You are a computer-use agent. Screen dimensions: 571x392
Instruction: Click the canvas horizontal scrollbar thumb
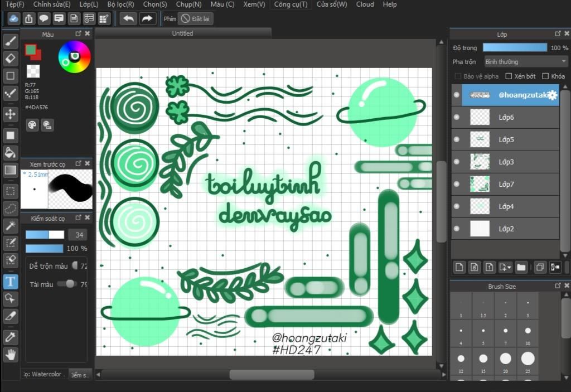tap(272, 374)
